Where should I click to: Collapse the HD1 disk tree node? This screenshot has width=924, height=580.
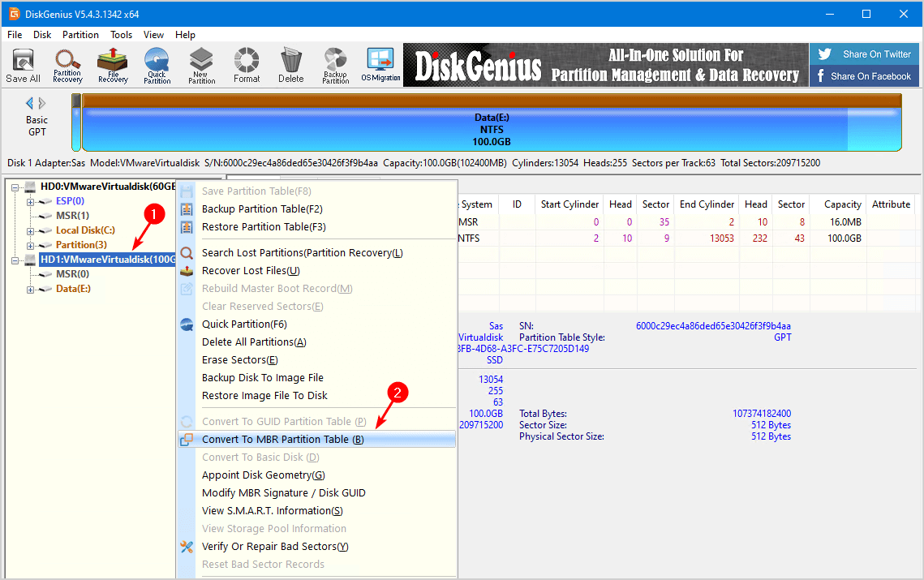[15, 260]
